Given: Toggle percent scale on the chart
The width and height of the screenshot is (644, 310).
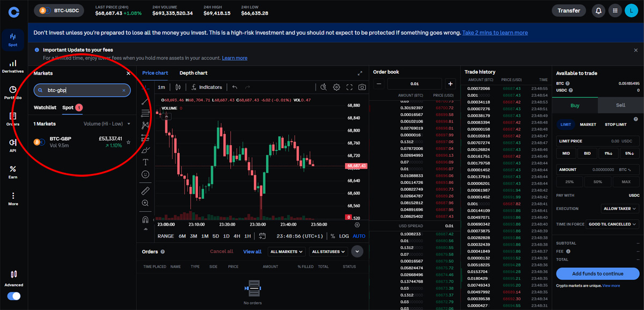Looking at the screenshot, I should coord(333,236).
